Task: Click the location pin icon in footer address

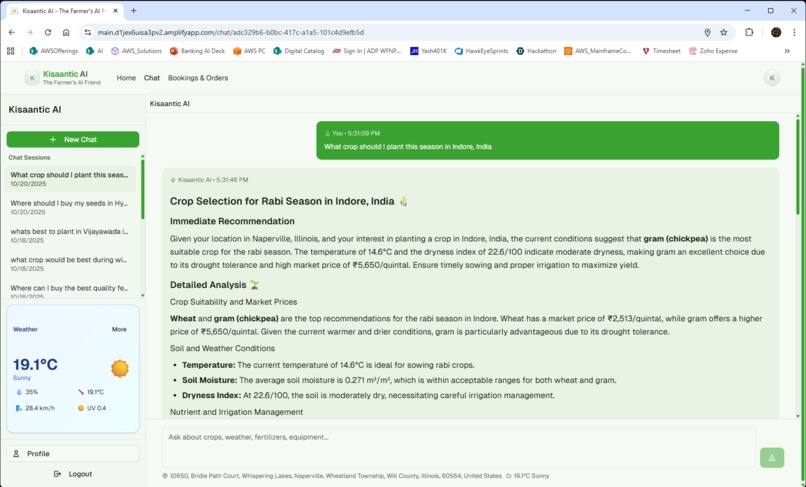Action: tap(165, 476)
